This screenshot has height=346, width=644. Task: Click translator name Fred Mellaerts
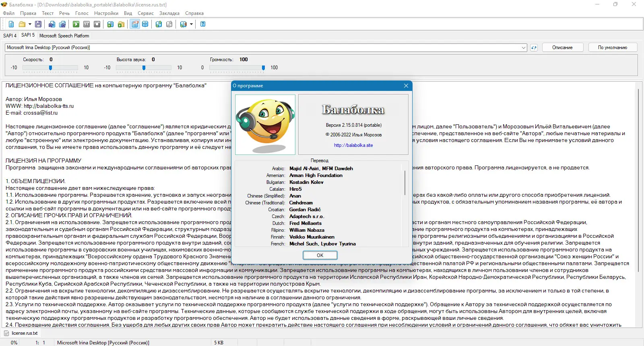305,223
